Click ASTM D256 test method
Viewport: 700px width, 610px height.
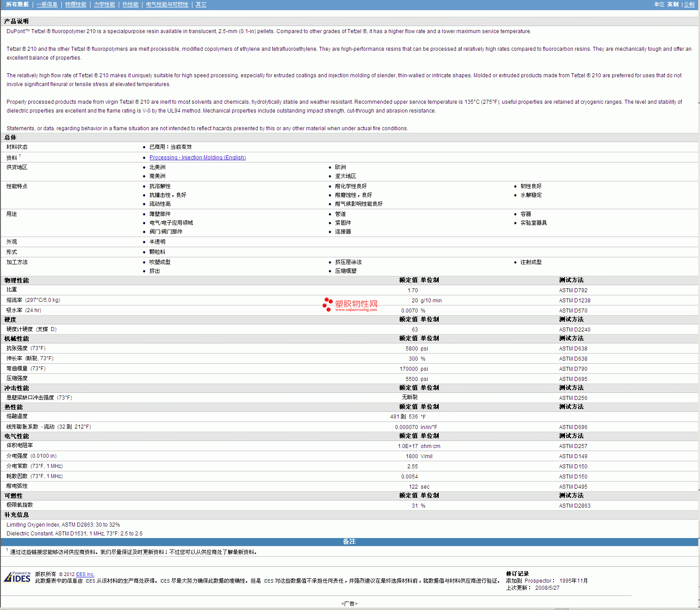[573, 398]
